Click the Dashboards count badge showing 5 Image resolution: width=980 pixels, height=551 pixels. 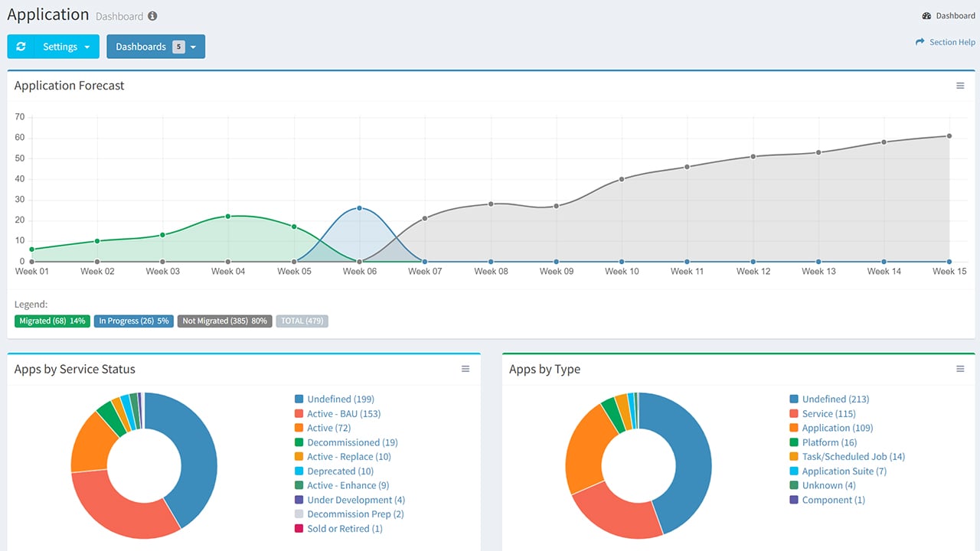click(x=178, y=47)
